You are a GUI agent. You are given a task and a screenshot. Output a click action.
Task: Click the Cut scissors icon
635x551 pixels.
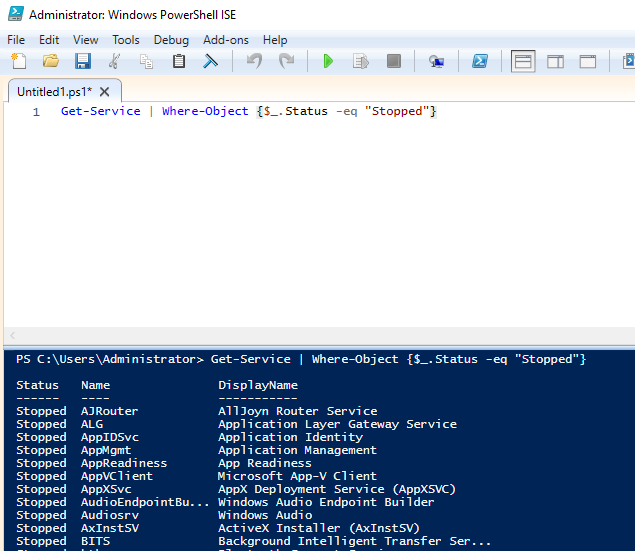tap(114, 62)
